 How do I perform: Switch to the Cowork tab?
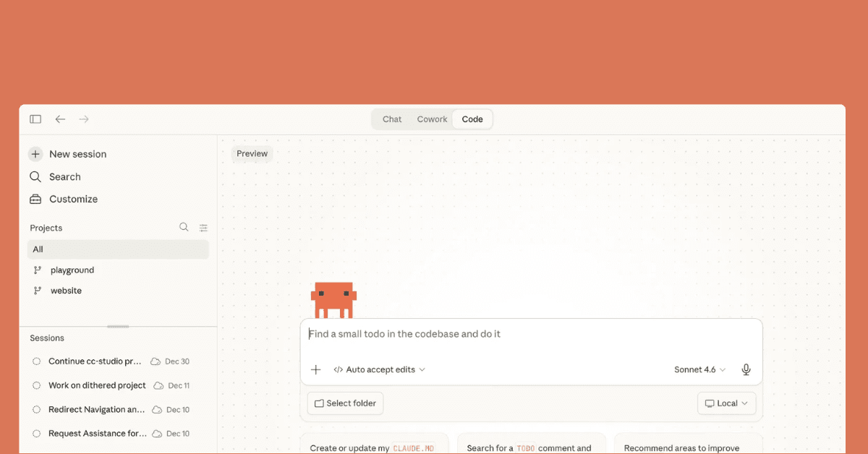pos(432,119)
